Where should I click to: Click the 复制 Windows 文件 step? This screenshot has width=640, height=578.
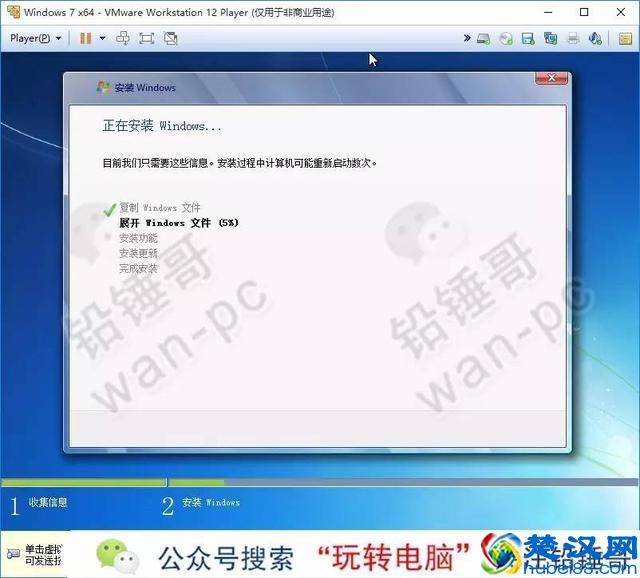[160, 208]
